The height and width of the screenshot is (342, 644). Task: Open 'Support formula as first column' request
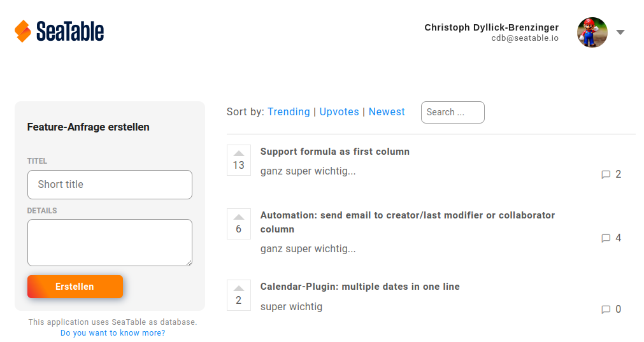tap(334, 152)
